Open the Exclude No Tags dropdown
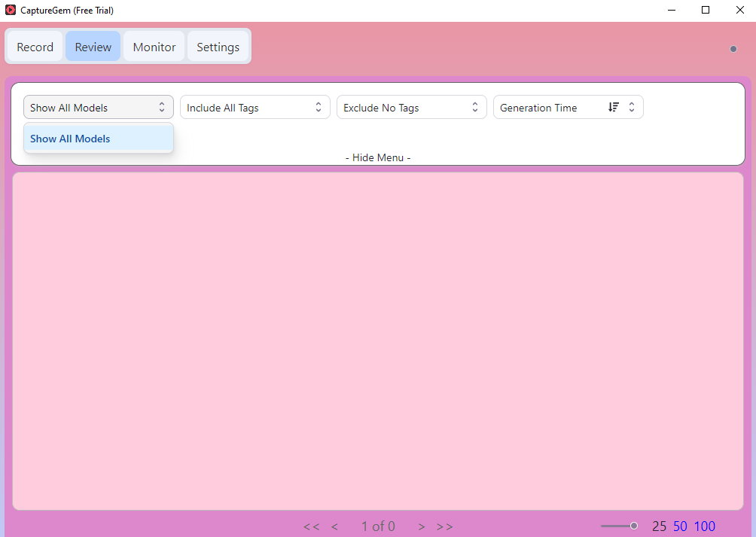756x537 pixels. (411, 108)
